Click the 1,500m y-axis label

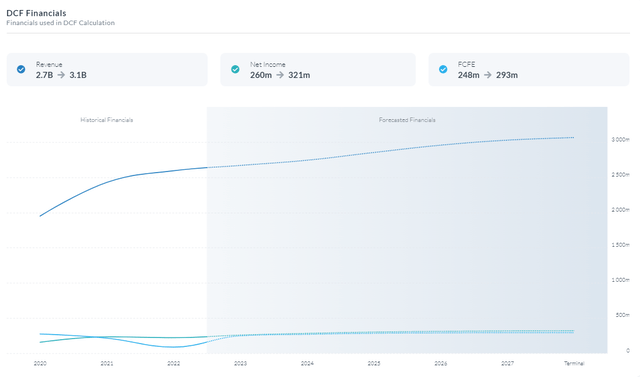(x=620, y=245)
